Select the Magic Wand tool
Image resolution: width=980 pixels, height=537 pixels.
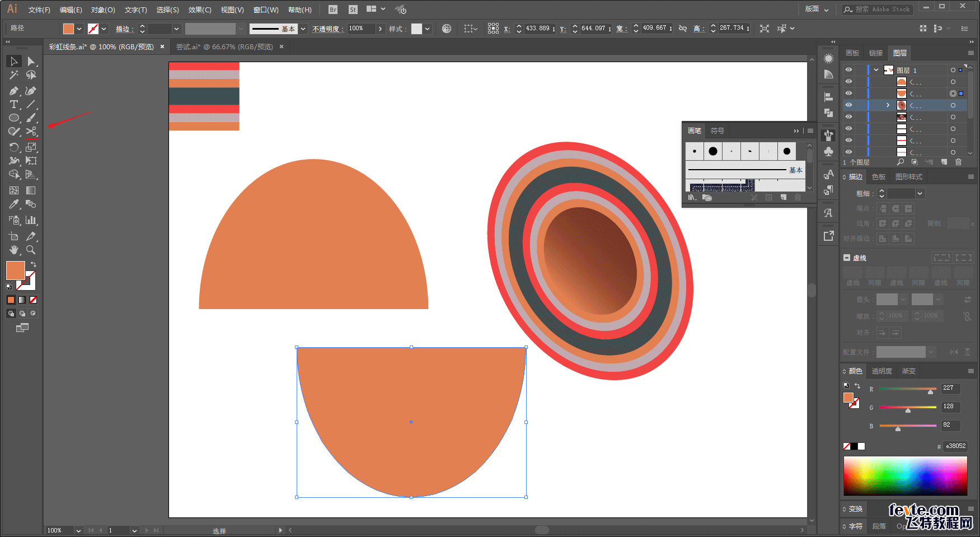[14, 75]
